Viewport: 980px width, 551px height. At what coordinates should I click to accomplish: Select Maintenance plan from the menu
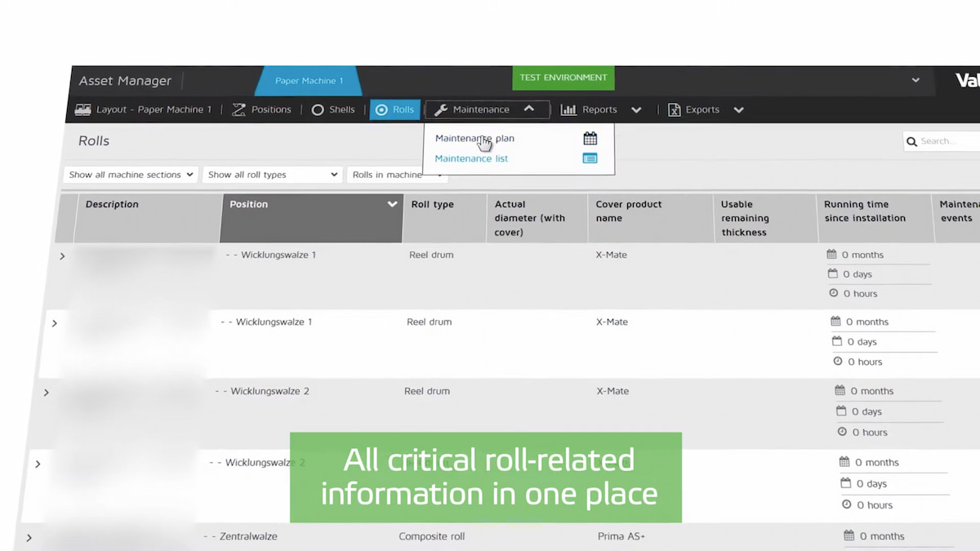[474, 138]
